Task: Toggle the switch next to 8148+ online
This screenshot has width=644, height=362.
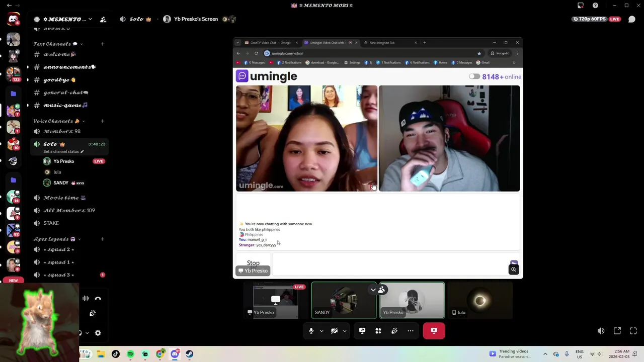Action: click(x=474, y=76)
